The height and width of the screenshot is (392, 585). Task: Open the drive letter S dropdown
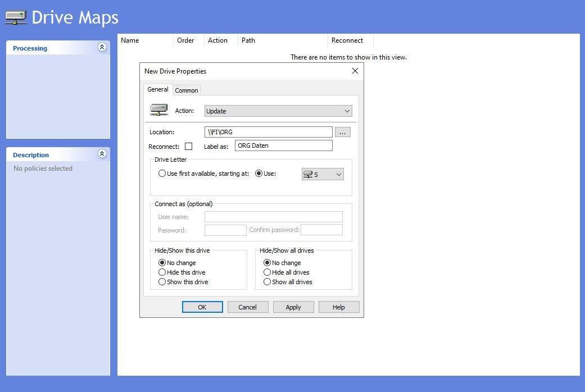click(323, 175)
